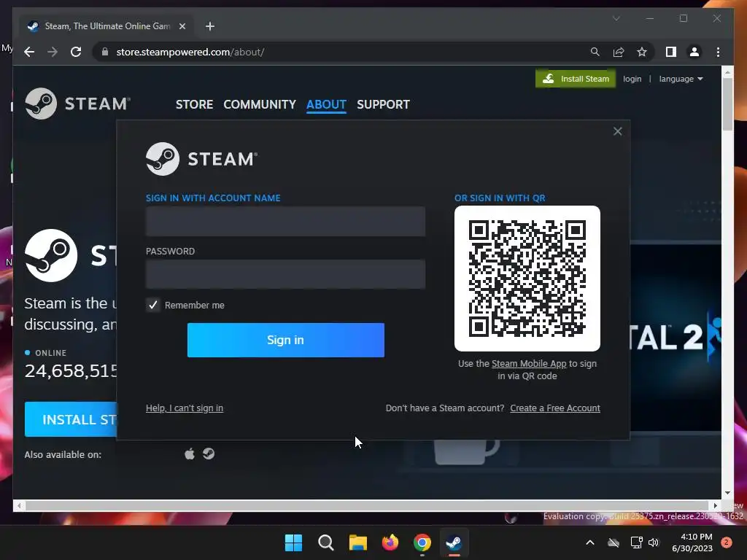Viewport: 747px width, 560px height.
Task: Click the Steam logo in the page header
Action: tap(77, 104)
